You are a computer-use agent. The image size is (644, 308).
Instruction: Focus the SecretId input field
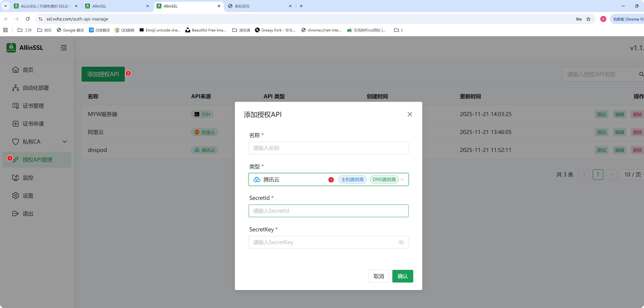coord(328,211)
